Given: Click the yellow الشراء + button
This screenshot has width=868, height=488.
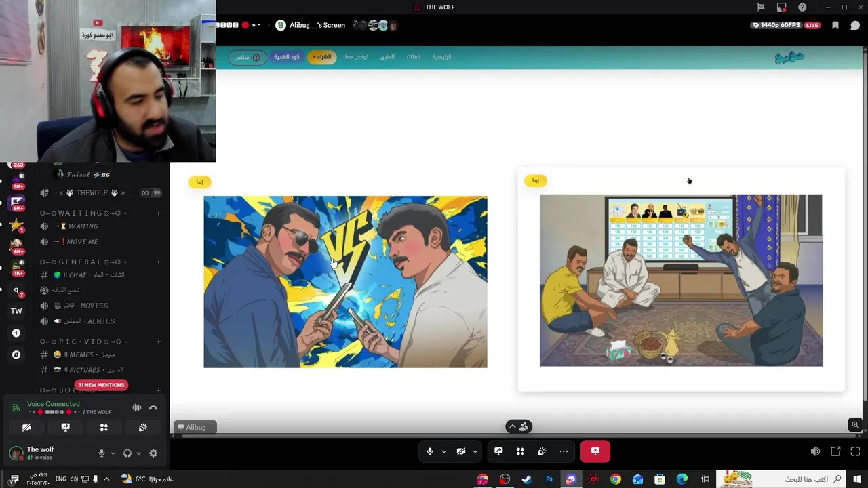Looking at the screenshot, I should [321, 57].
